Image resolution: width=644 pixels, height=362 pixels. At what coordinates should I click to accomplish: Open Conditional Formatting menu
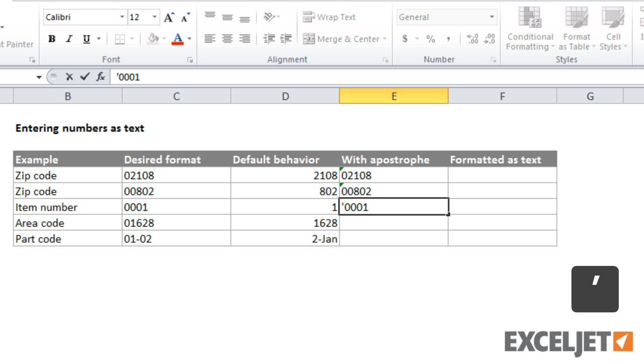click(530, 29)
